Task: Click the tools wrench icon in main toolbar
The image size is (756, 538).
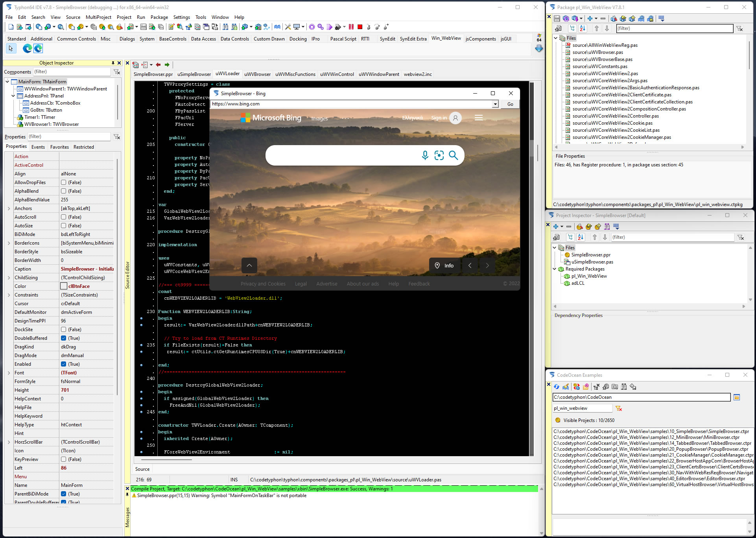Action: point(288,27)
